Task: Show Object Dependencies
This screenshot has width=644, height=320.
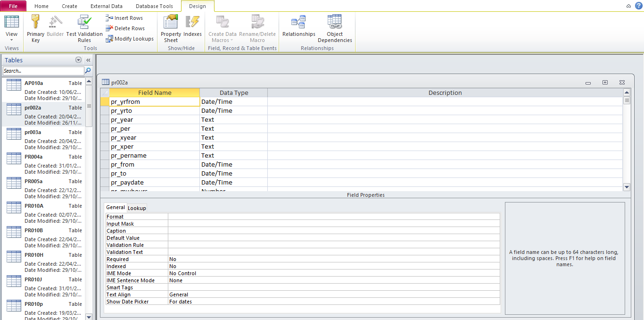Action: tap(335, 23)
